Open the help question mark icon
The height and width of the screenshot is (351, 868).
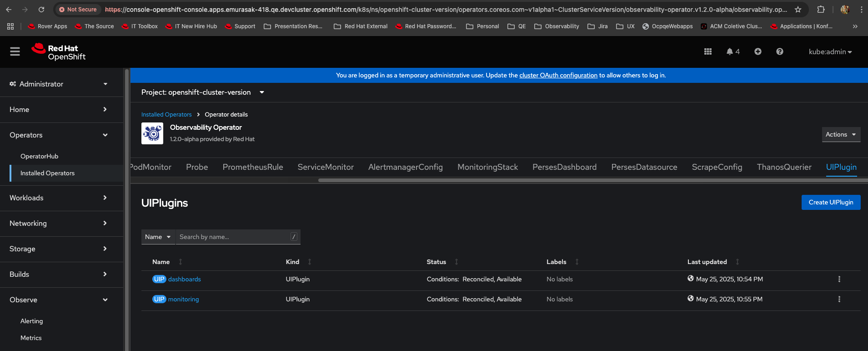click(779, 52)
